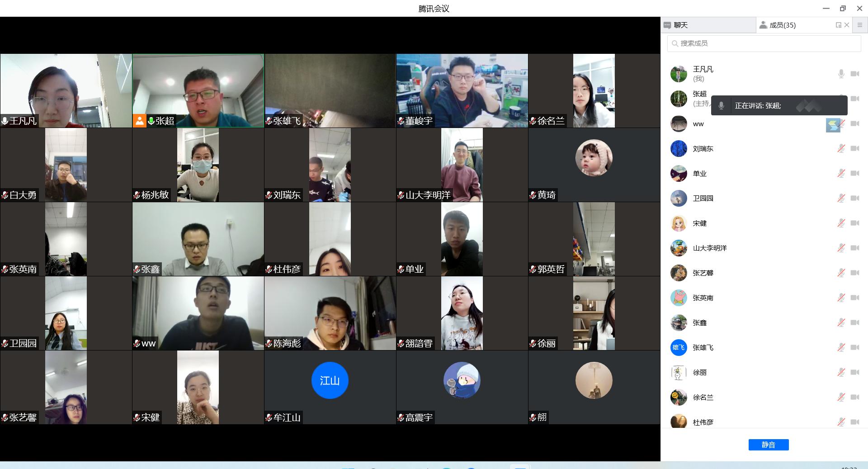This screenshot has width=868, height=469.
Task: Select 宋健 in the members list
Action: pyautogui.click(x=699, y=223)
